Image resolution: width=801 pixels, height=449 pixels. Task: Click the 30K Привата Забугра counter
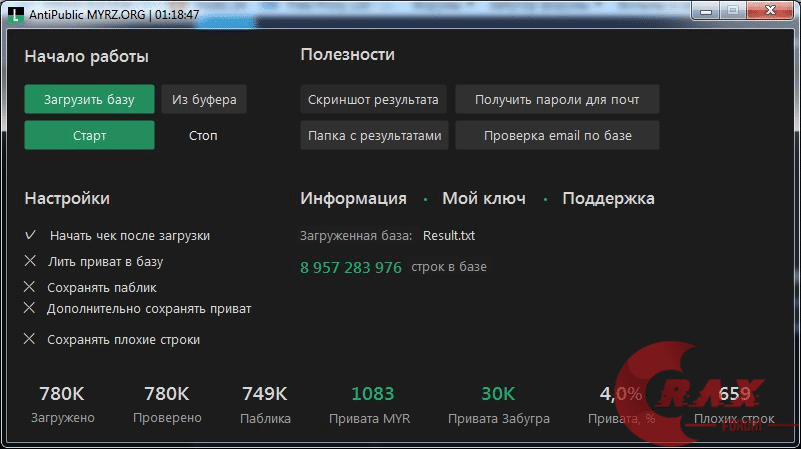pos(499,404)
